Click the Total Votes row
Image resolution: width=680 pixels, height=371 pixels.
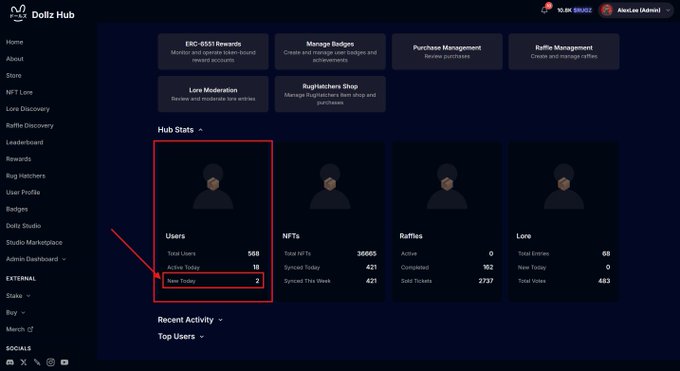(x=564, y=281)
